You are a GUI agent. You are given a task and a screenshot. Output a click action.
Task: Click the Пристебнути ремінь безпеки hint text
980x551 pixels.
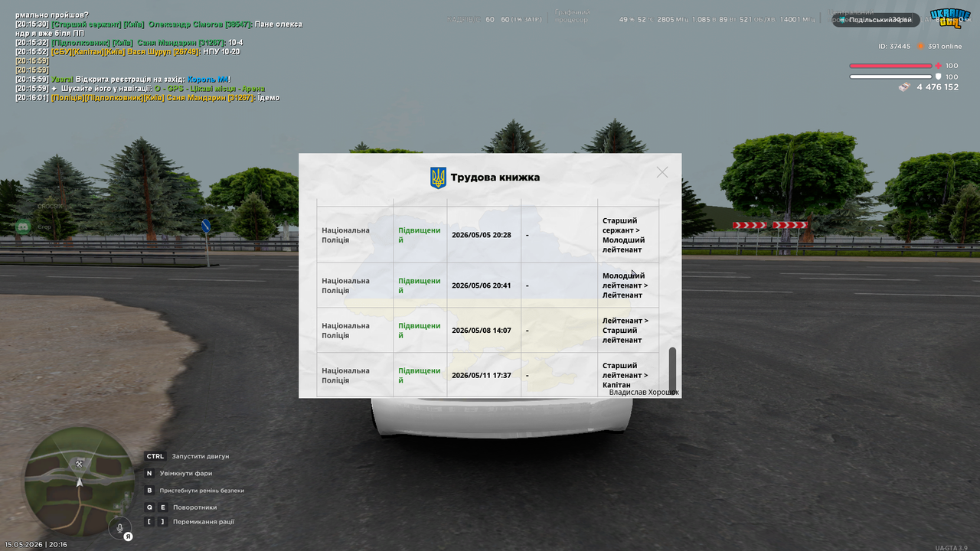(x=202, y=490)
